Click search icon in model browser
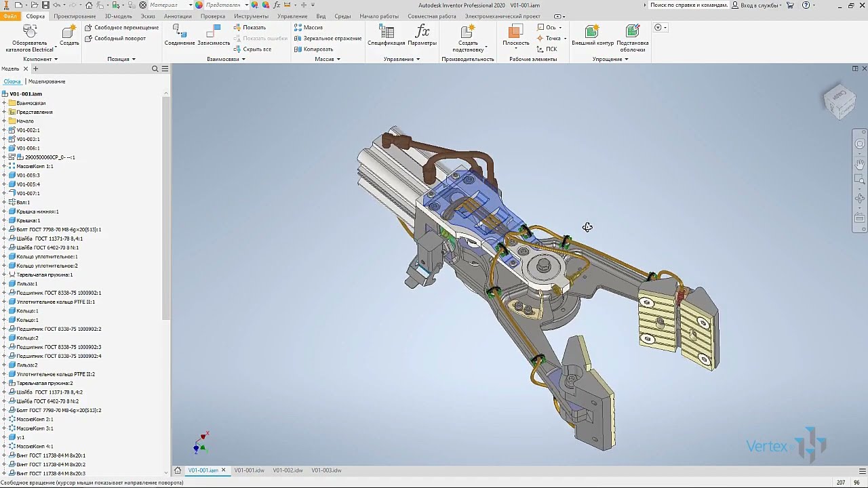 point(155,68)
